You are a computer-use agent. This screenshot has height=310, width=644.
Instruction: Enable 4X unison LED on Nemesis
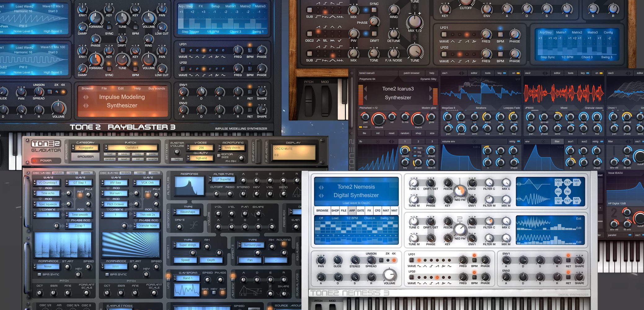(394, 260)
